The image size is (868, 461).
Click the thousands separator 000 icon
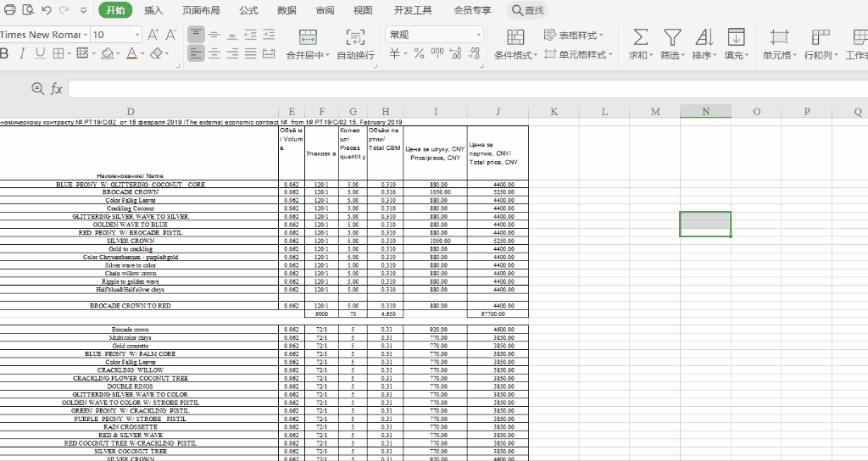coord(437,53)
